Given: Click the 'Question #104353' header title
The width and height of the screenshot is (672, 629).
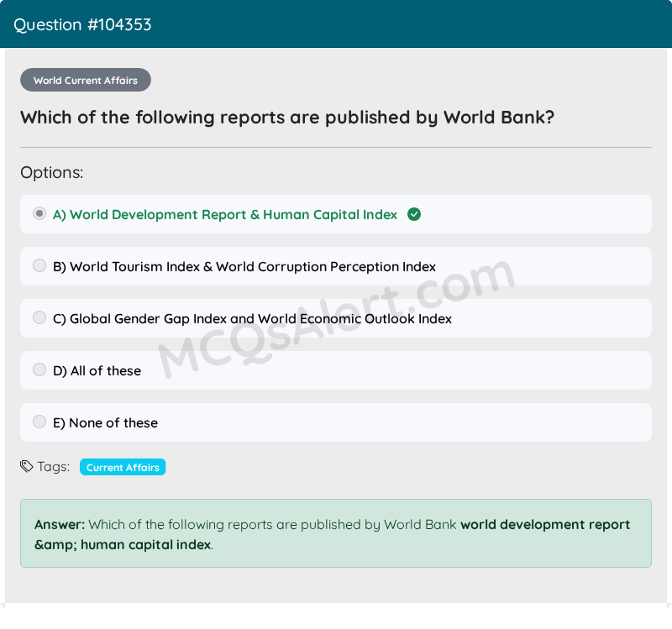Looking at the screenshot, I should (82, 25).
